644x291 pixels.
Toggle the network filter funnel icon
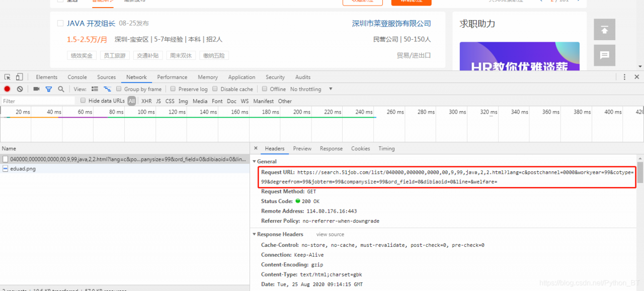coord(49,89)
